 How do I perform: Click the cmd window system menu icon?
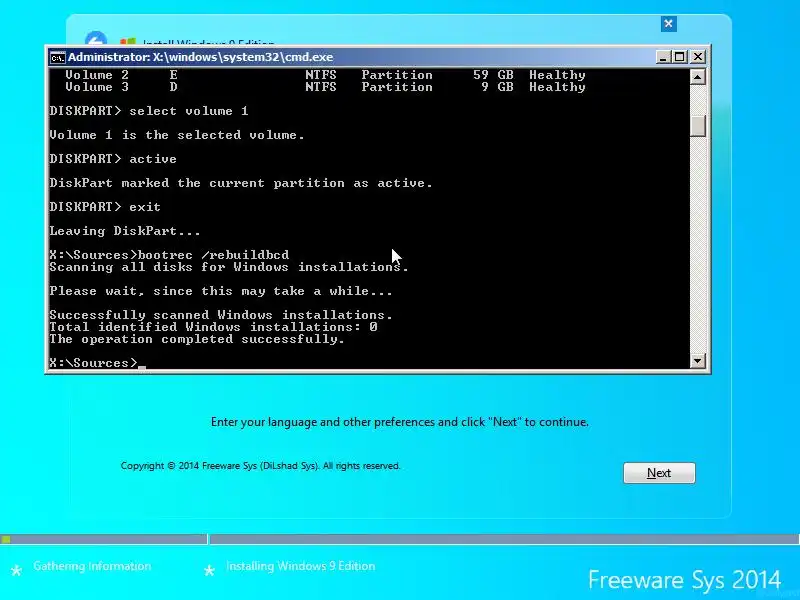[x=57, y=57]
